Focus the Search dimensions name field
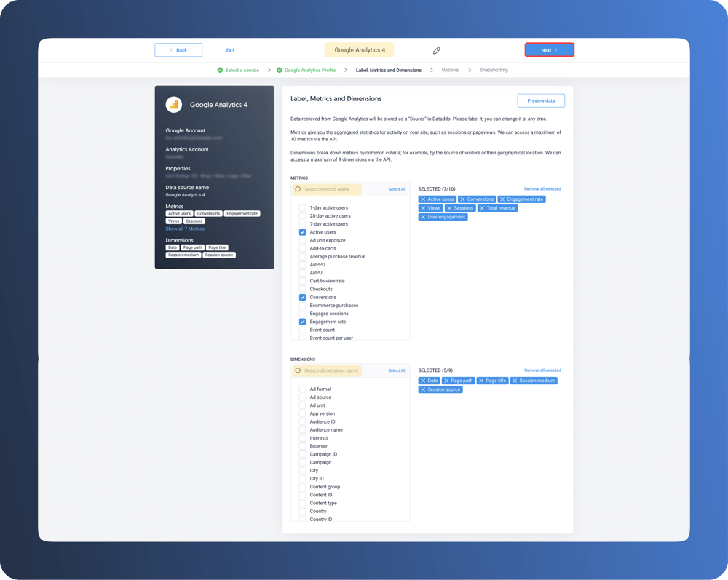The height and width of the screenshot is (580, 728). tap(327, 370)
